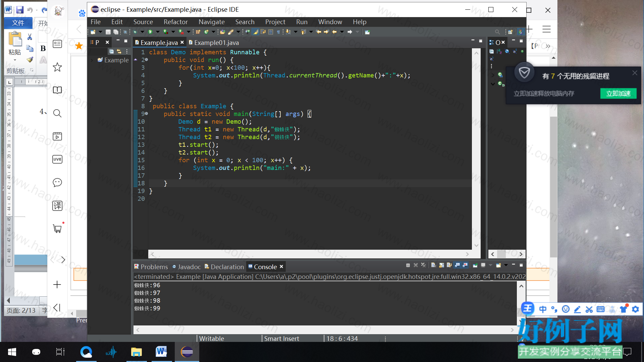
Task: Open the Coverage dropdown arrow
Action: pos(173,32)
